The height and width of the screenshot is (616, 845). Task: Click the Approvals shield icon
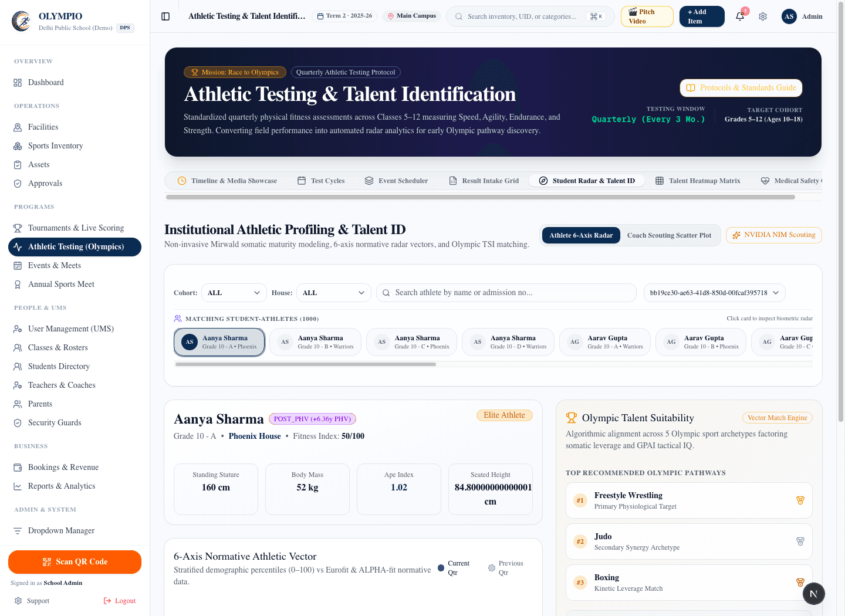point(18,184)
